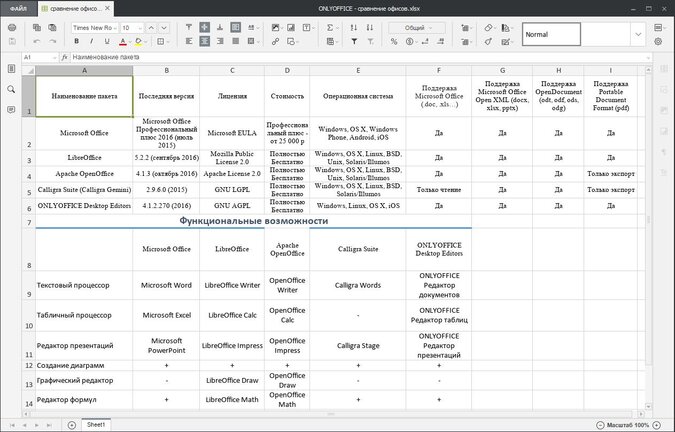Open the Файл menu

click(x=18, y=8)
